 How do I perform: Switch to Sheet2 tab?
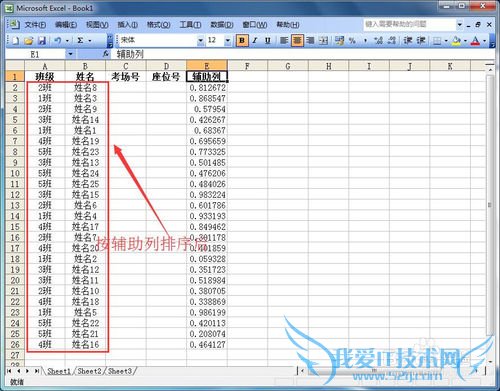[89, 371]
